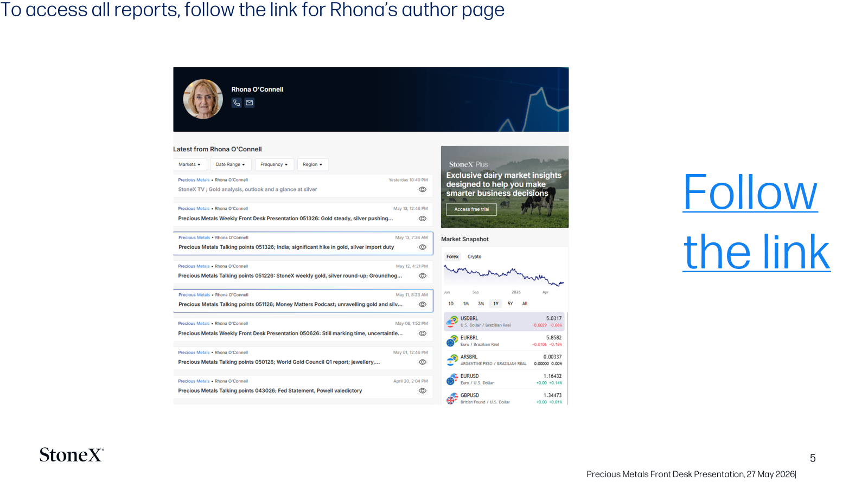Open the Date Range filter dropdown

pyautogui.click(x=230, y=164)
